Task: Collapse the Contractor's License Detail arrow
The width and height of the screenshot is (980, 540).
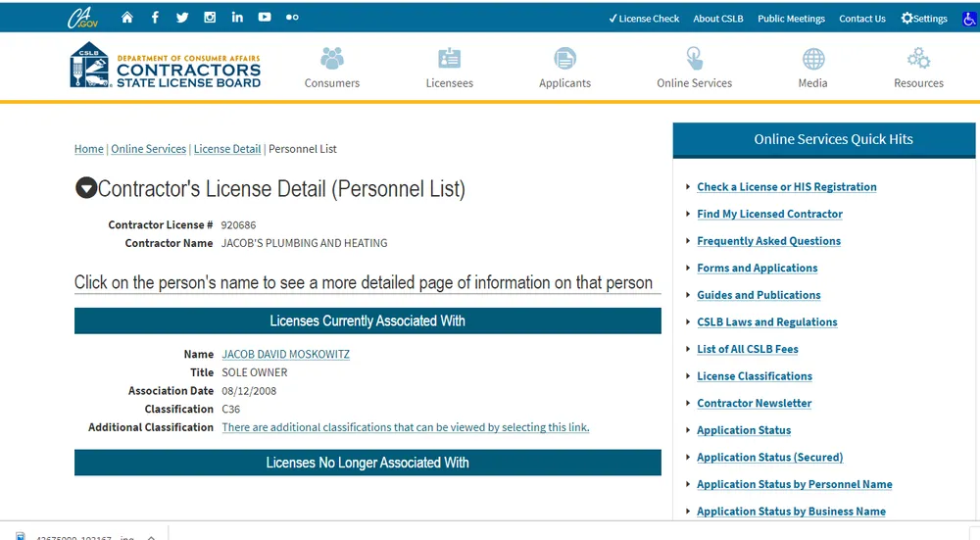Action: click(86, 188)
